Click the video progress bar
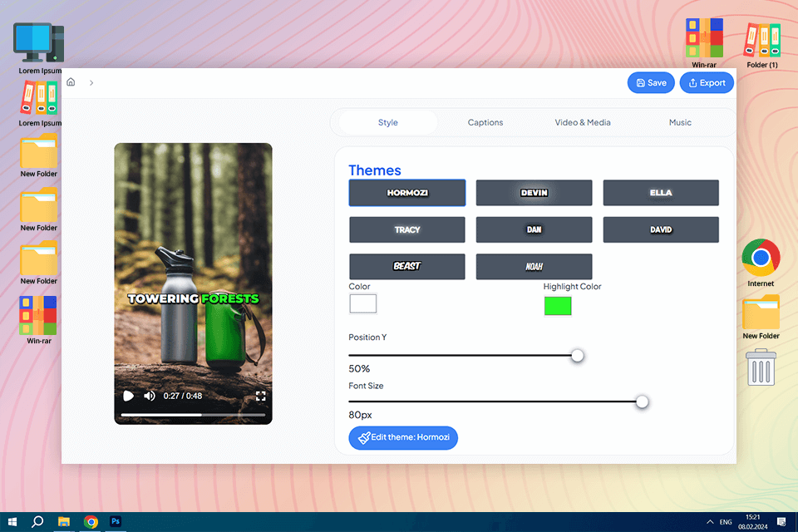The width and height of the screenshot is (798, 532). coord(193,415)
